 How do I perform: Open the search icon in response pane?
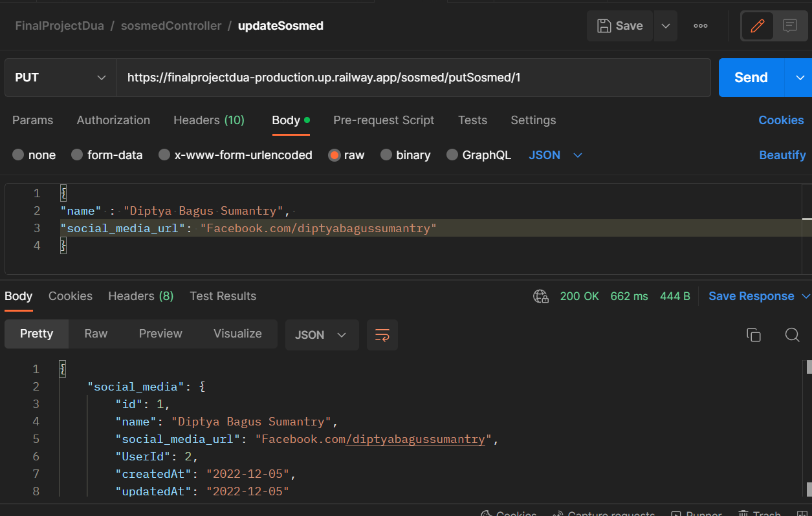(792, 334)
